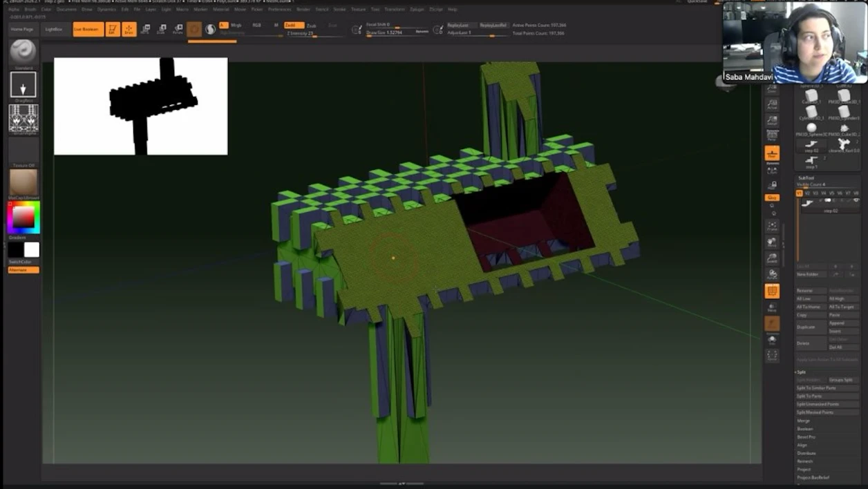Toggle step 02 subtool visibility eye
The height and width of the screenshot is (489, 868).
click(857, 200)
